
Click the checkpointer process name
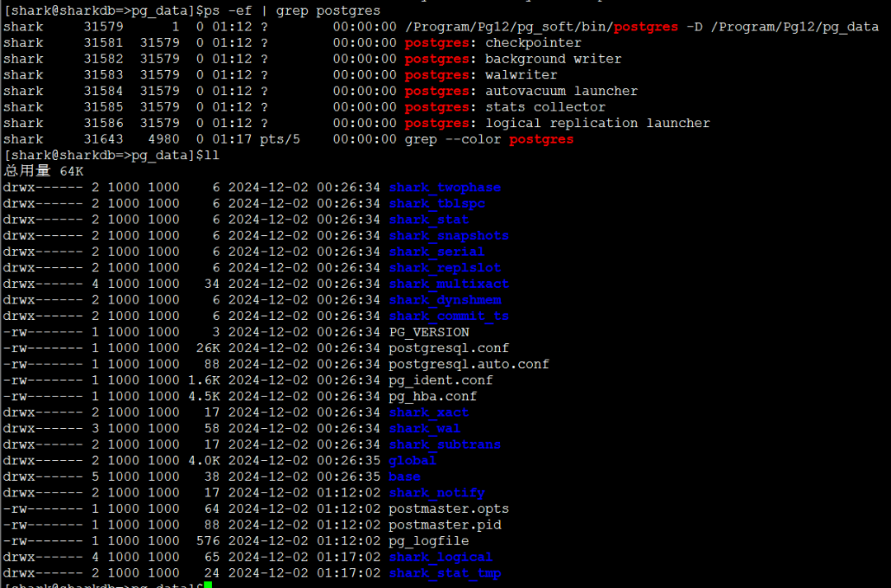pyautogui.click(x=533, y=43)
